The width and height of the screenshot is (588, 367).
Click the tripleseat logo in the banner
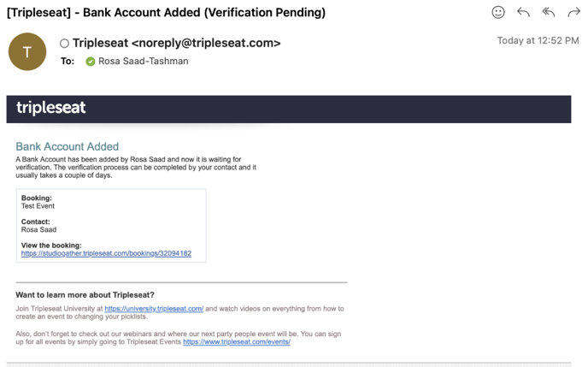51,108
